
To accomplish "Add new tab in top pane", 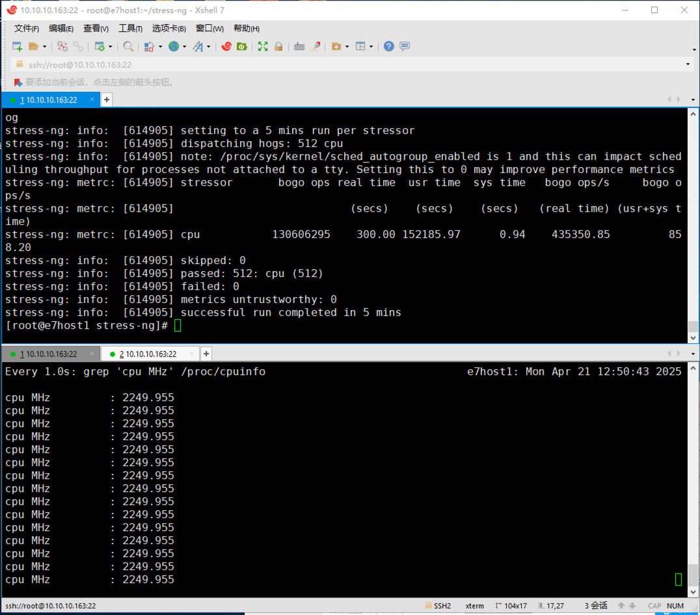I will (x=107, y=99).
